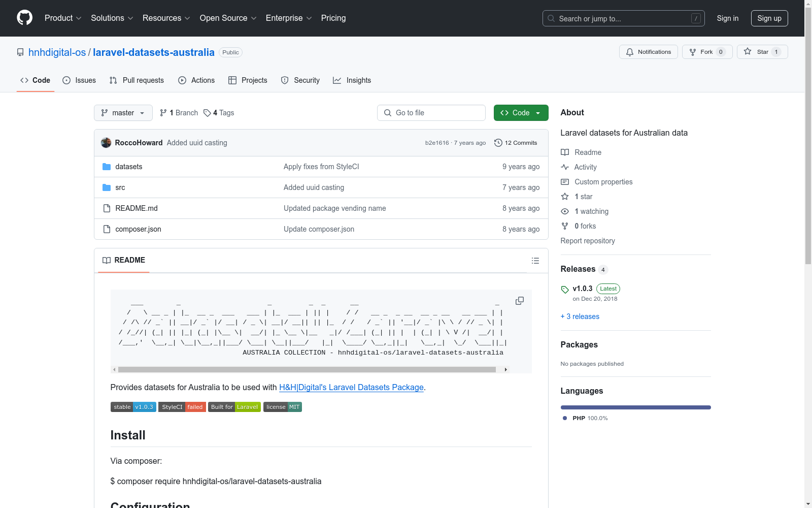Image resolution: width=812 pixels, height=508 pixels.
Task: Click the src folder icon
Action: [107, 187]
